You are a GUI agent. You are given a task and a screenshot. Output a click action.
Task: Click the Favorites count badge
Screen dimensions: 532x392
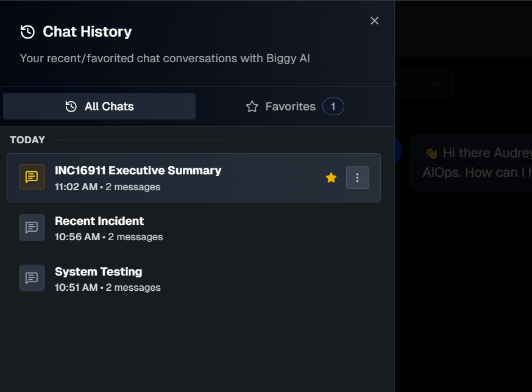point(333,107)
